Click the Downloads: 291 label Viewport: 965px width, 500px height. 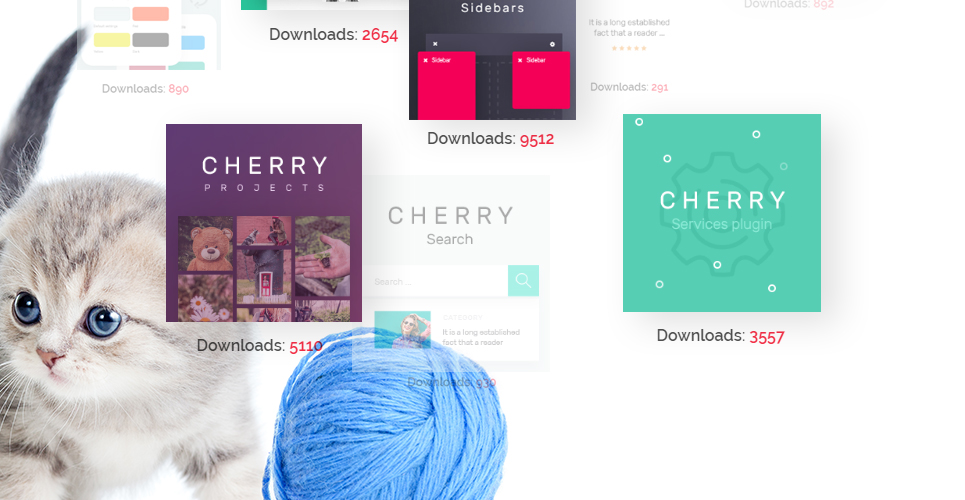coord(629,87)
